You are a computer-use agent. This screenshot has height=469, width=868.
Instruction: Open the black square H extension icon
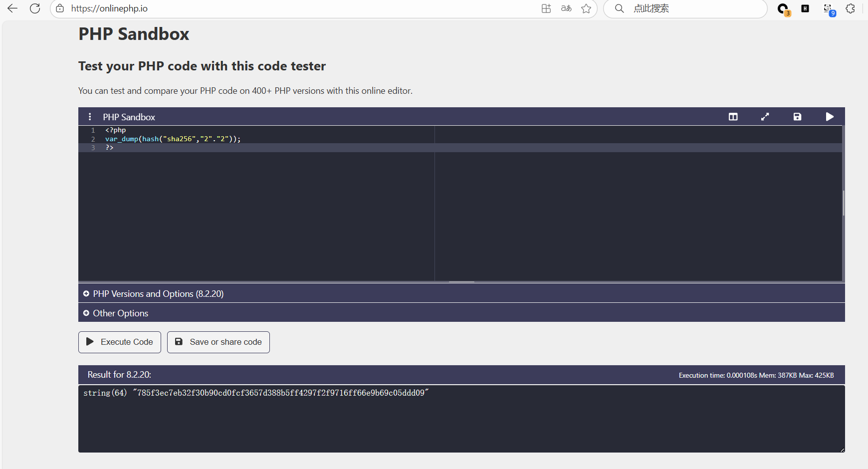click(x=805, y=8)
